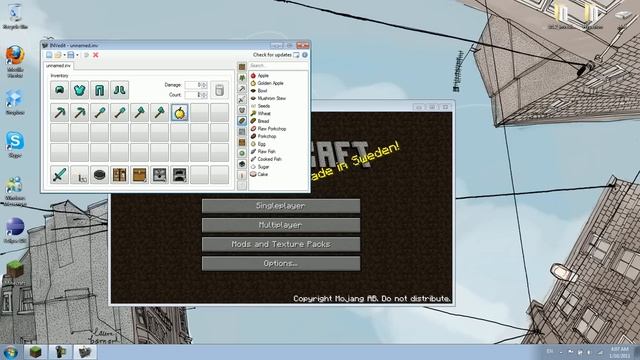Click the blue info icon in INVedit
640x360 pixels.
click(304, 55)
